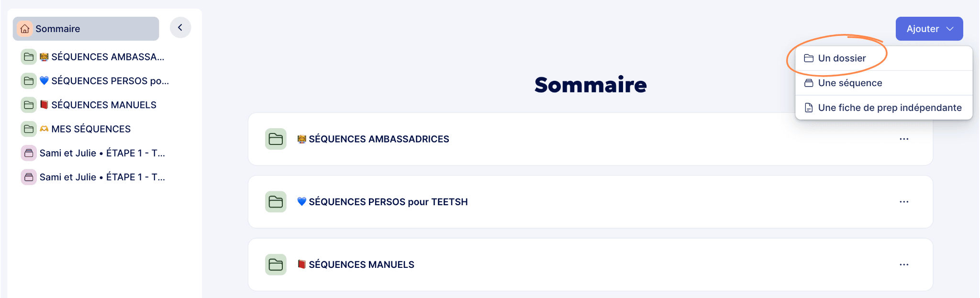Image resolution: width=980 pixels, height=298 pixels.
Task: Collapse the sidebar with the chevron button
Action: pyautogui.click(x=180, y=27)
